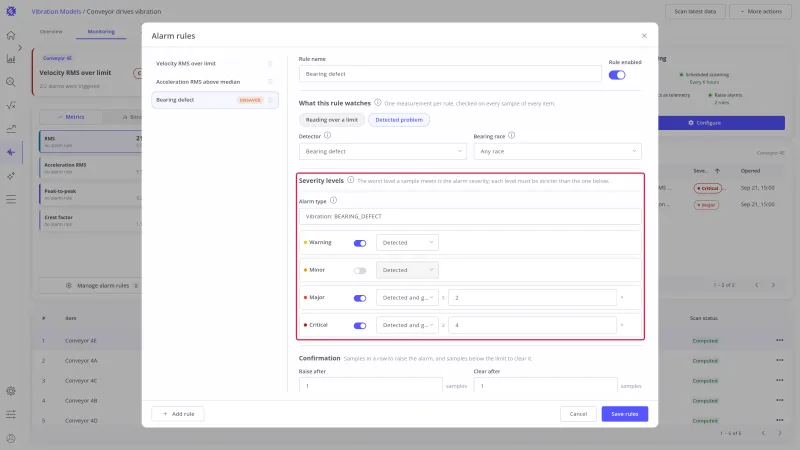Open the Minor condition dropdown
Screen dimensions: 800x450
click(407, 270)
